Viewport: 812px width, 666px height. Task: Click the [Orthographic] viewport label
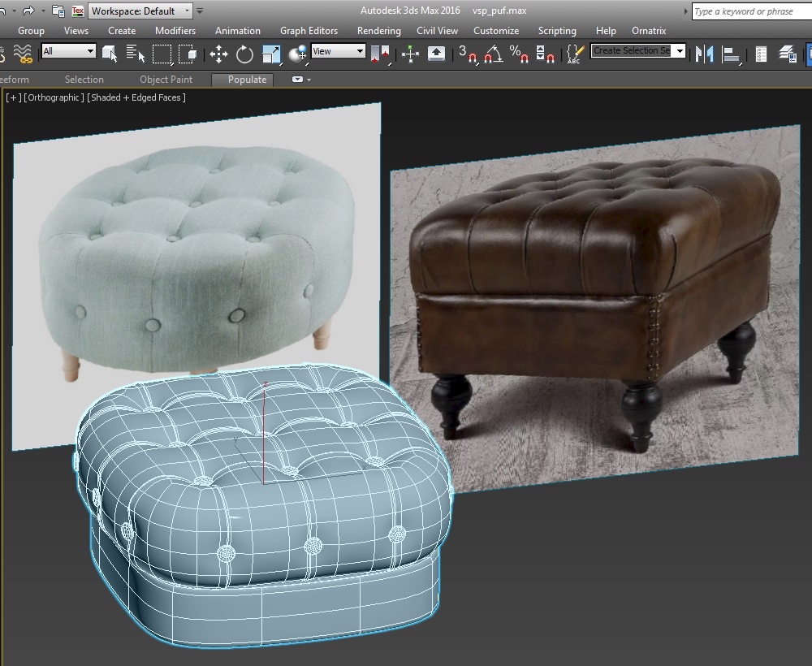click(54, 97)
